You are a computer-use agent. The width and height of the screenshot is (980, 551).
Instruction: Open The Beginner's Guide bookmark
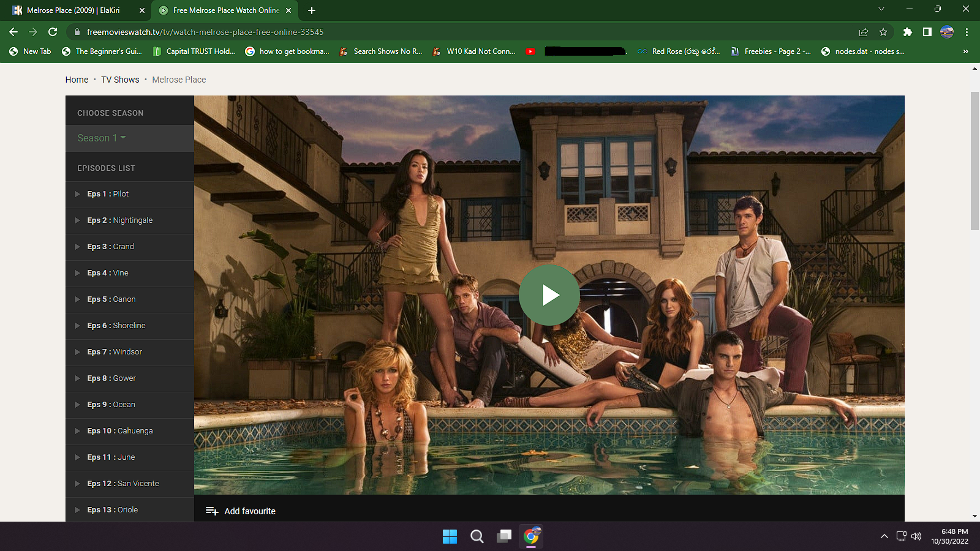tap(102, 51)
